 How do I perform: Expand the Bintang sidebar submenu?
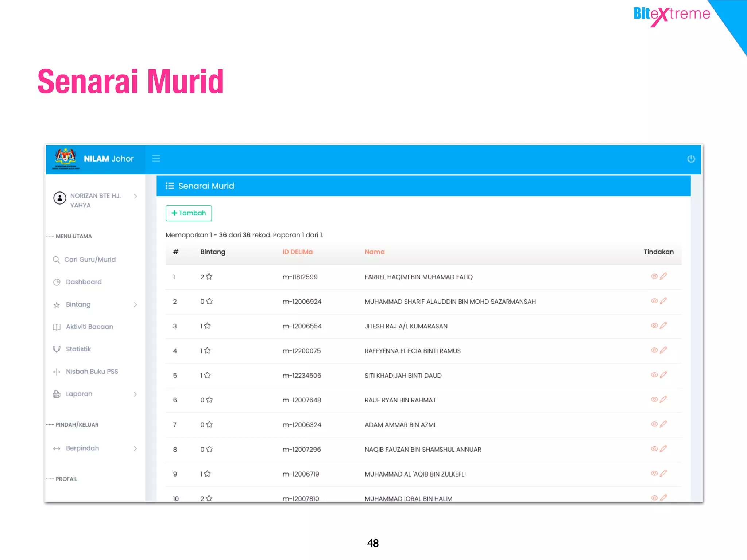(x=135, y=304)
